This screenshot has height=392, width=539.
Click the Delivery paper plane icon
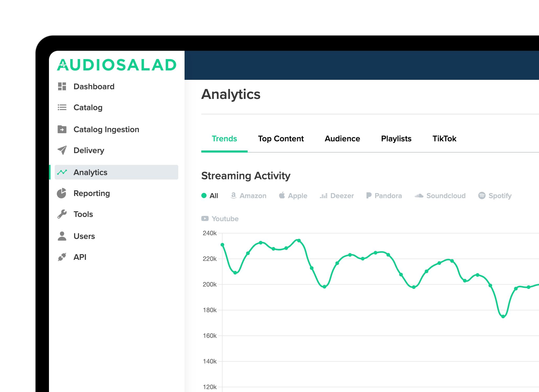(62, 150)
